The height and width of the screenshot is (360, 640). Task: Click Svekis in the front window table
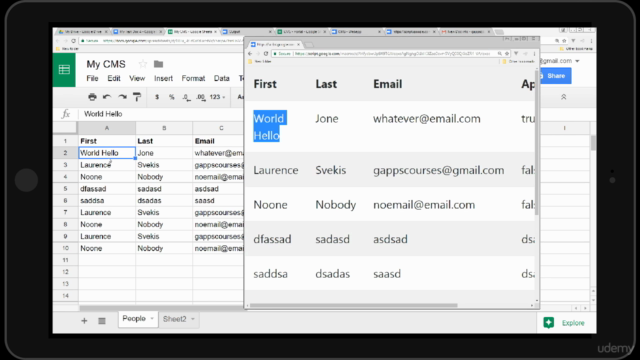pos(331,170)
